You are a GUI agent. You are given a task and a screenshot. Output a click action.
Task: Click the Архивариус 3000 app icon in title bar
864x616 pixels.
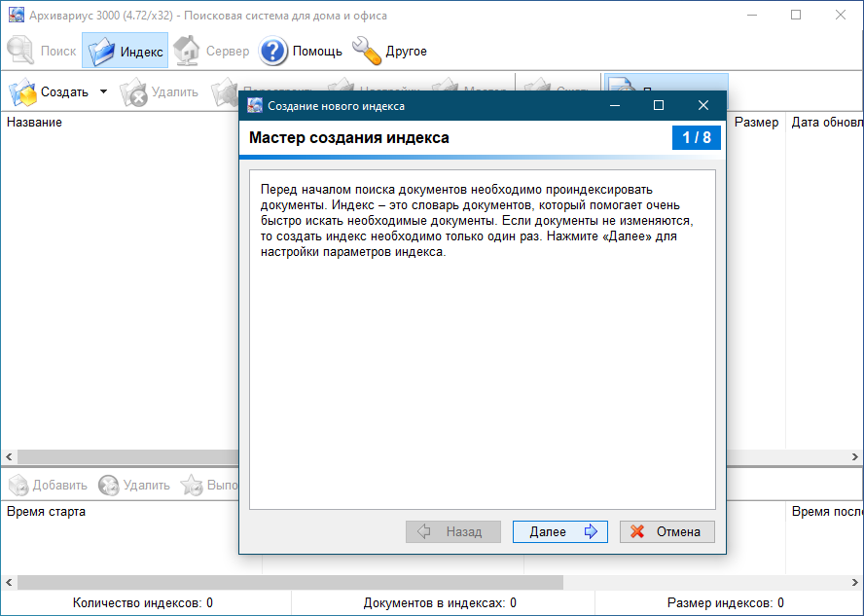(x=16, y=15)
